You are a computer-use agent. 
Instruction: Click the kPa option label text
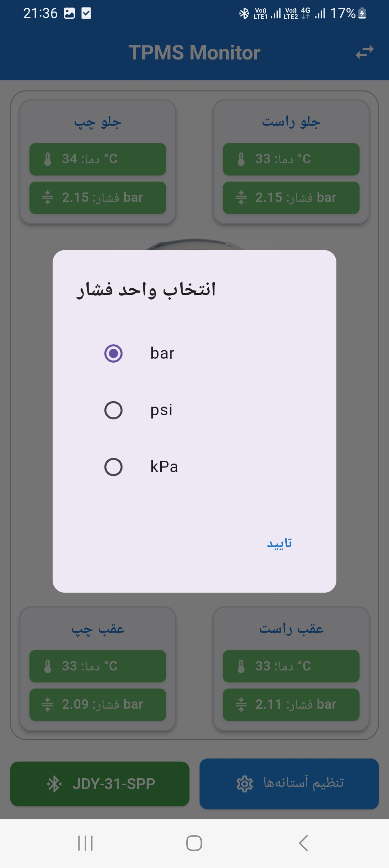tap(164, 467)
